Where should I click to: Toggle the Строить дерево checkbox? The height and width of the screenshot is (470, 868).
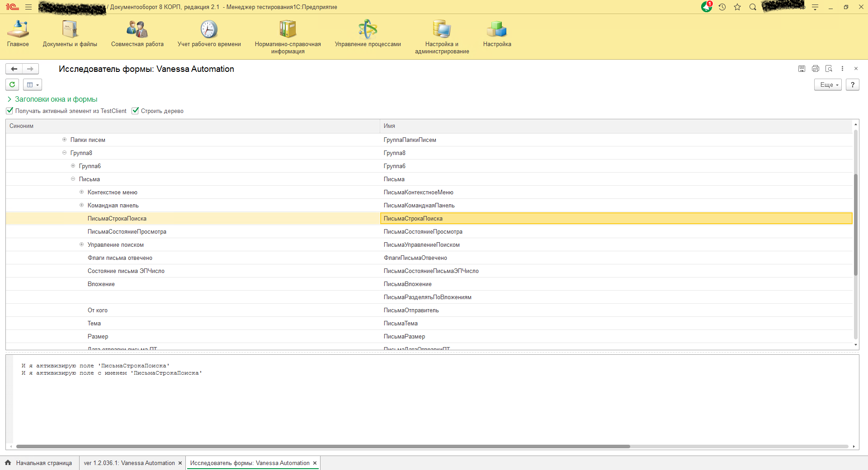click(x=135, y=111)
